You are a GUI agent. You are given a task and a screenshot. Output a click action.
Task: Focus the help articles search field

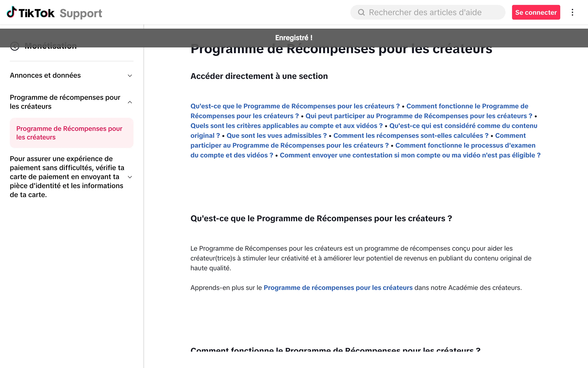428,12
